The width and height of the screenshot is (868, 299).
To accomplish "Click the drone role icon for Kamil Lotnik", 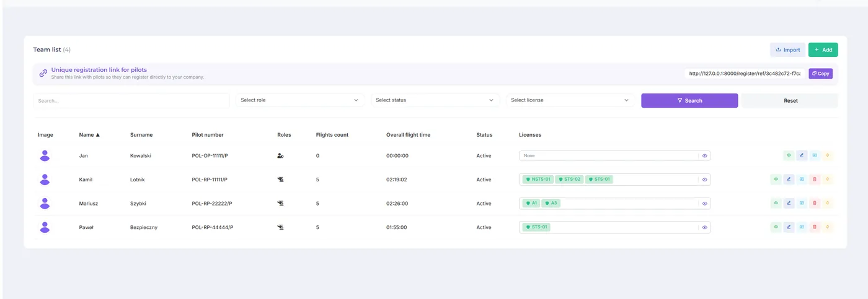I will click(x=280, y=180).
